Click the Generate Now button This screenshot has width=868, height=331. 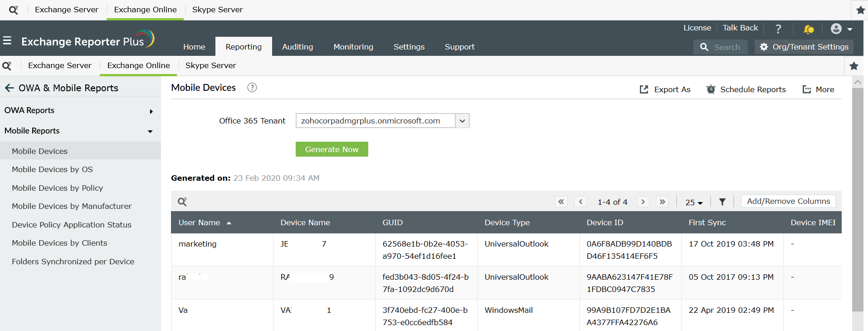(332, 149)
